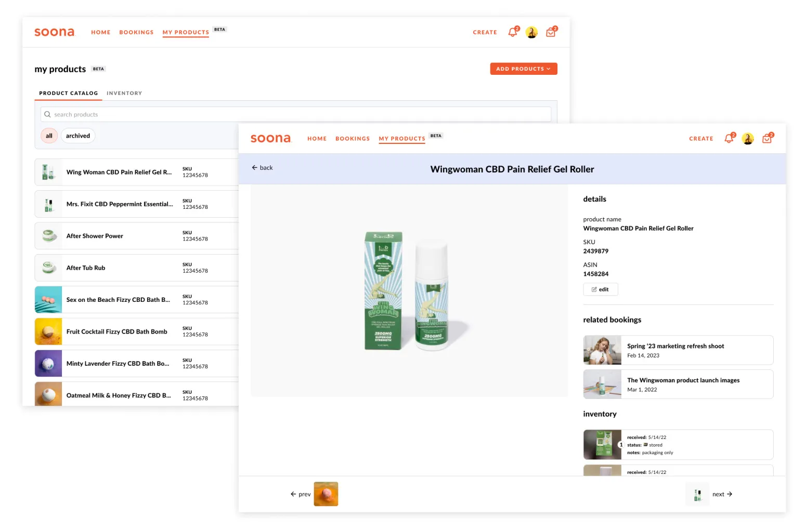The image size is (806, 532).
Task: Open the profile avatar in the front window
Action: click(748, 138)
